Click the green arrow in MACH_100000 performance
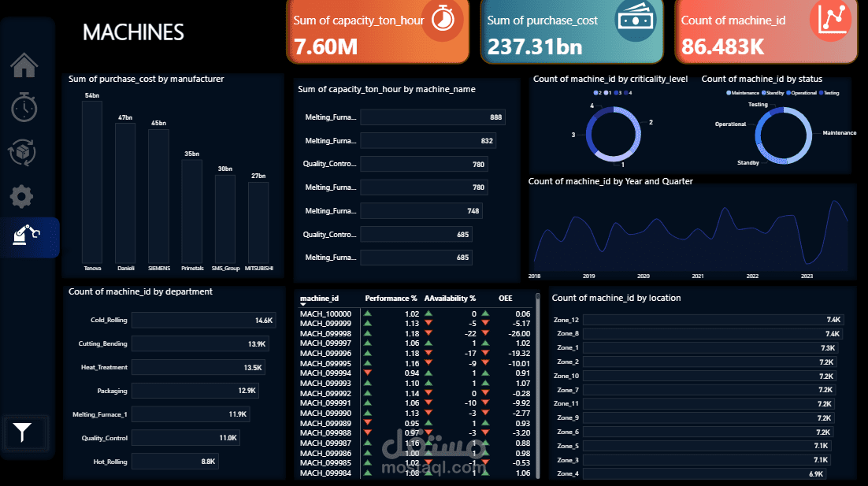This screenshot has width=868, height=486. pos(368,313)
